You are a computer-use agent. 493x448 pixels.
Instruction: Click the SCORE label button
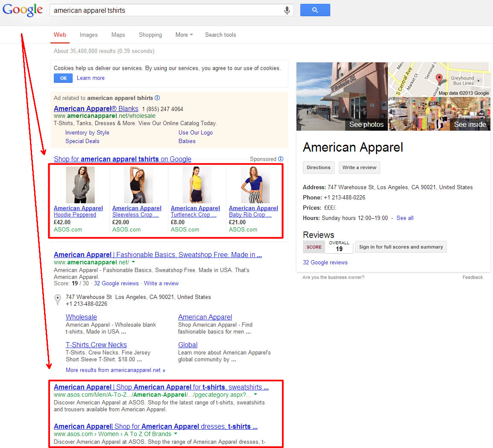click(x=314, y=247)
